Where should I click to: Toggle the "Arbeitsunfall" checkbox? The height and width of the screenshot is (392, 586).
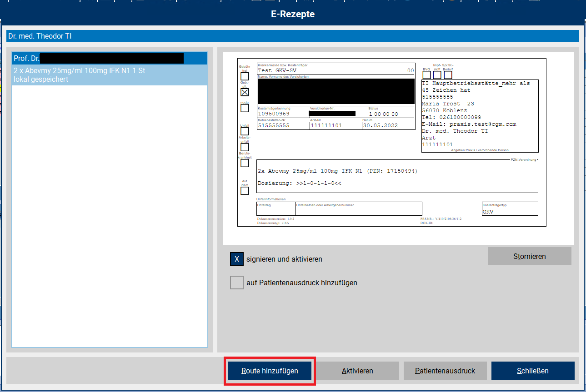click(x=245, y=147)
